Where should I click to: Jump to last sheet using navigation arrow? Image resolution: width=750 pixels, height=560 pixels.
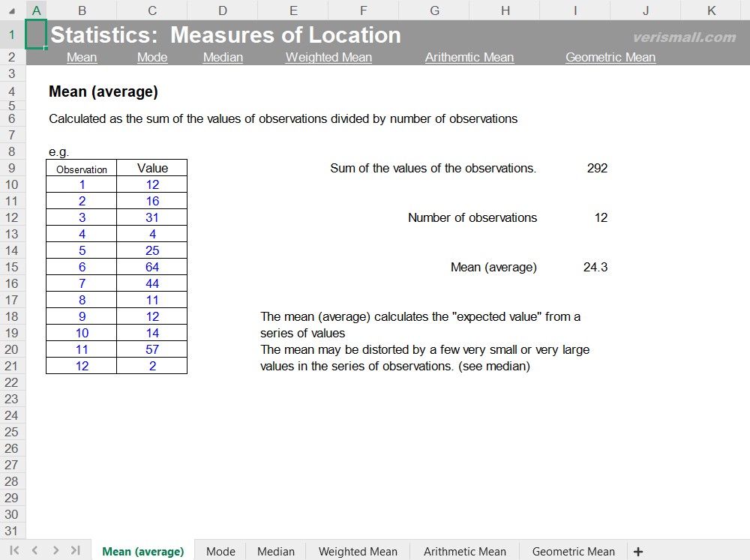[74, 550]
